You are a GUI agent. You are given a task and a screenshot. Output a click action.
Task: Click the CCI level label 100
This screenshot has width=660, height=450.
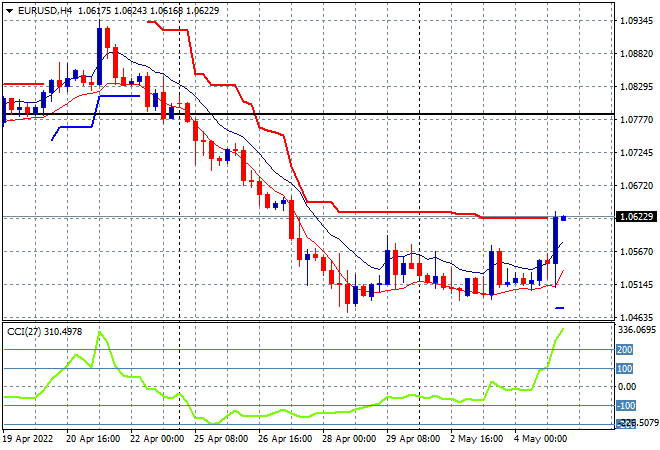(624, 369)
